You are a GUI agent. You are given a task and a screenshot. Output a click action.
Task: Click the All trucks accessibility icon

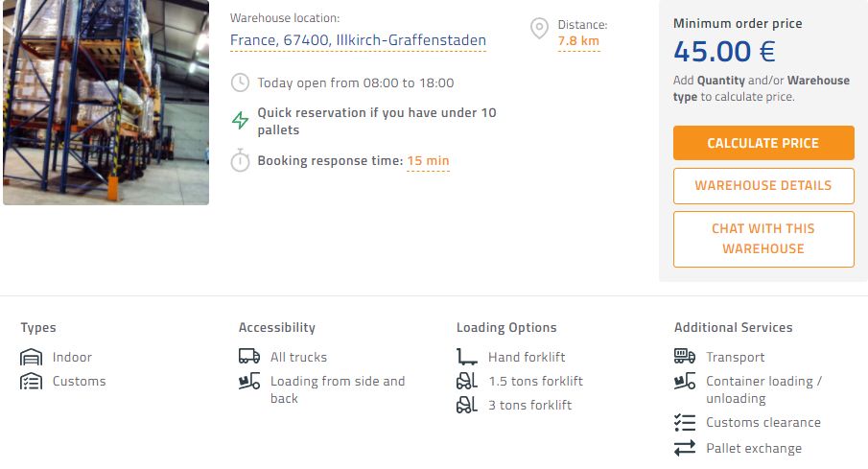pyautogui.click(x=249, y=357)
